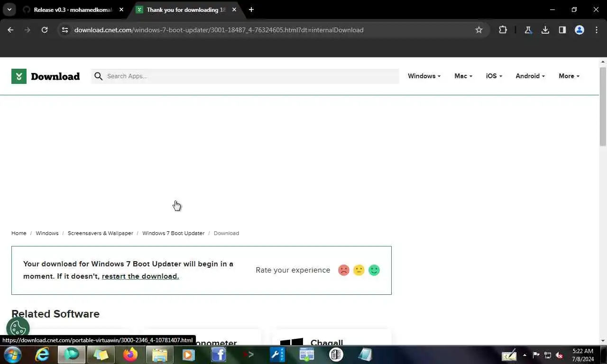Select the Thank you for downloading tab

(x=185, y=9)
